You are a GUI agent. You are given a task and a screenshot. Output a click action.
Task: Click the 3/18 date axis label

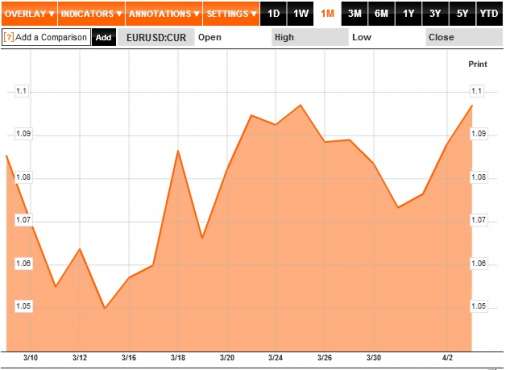pos(178,358)
